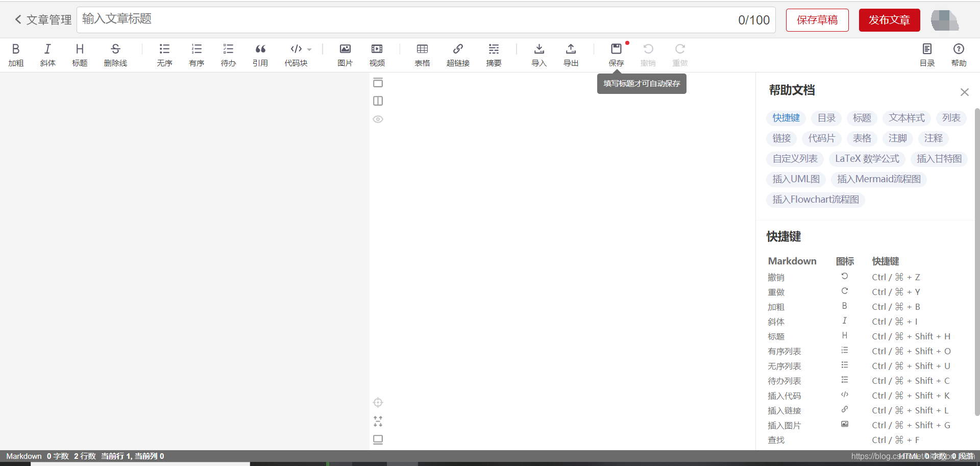Viewport: 980px width, 466px height.
Task: Click 发布文章 button
Action: pos(889,20)
